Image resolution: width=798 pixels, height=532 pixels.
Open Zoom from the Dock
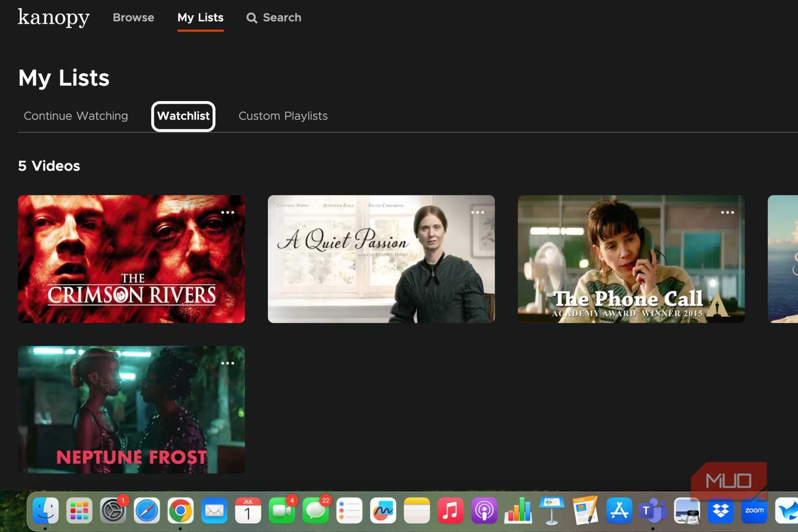pyautogui.click(x=754, y=511)
